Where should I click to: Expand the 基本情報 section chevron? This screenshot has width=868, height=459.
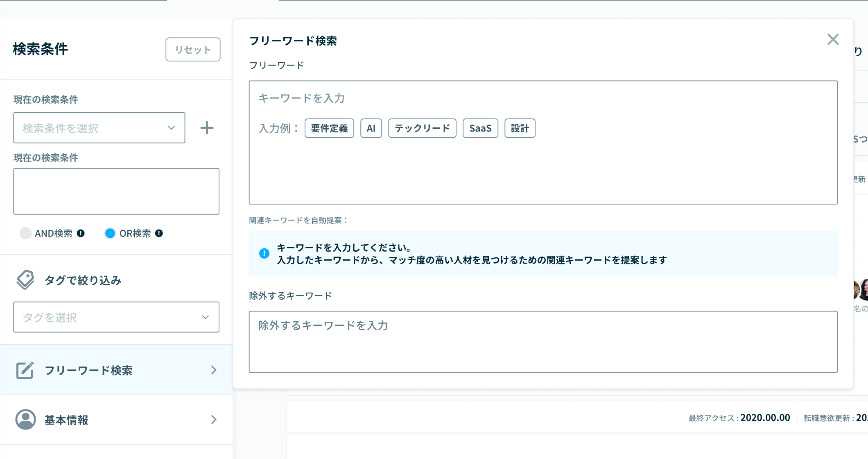[214, 419]
